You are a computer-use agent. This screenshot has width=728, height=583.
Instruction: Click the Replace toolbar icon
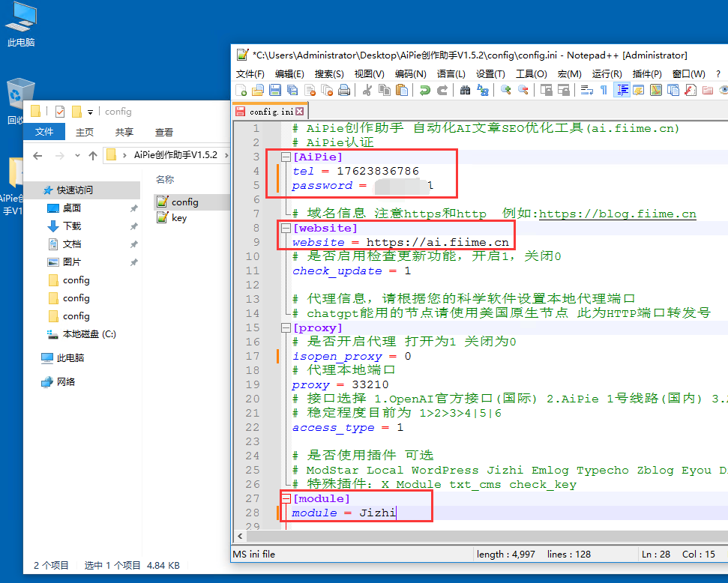482,90
